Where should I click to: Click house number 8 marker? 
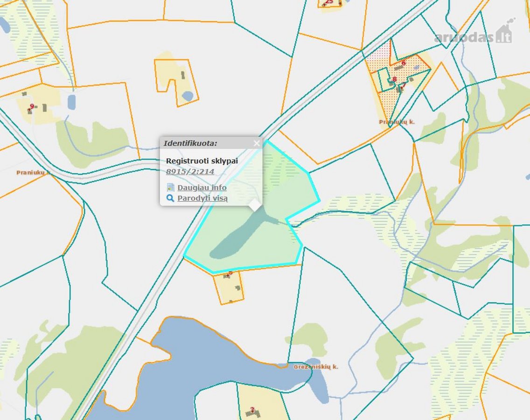tap(394, 79)
